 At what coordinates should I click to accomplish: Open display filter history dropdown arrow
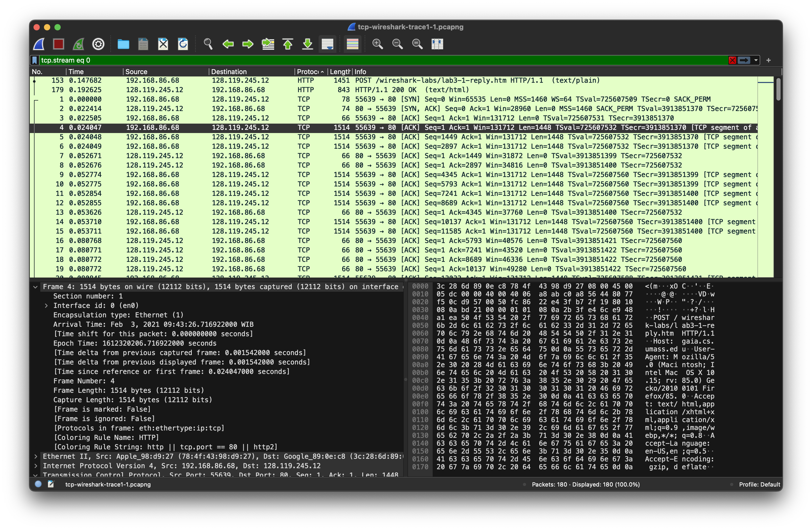[756, 60]
